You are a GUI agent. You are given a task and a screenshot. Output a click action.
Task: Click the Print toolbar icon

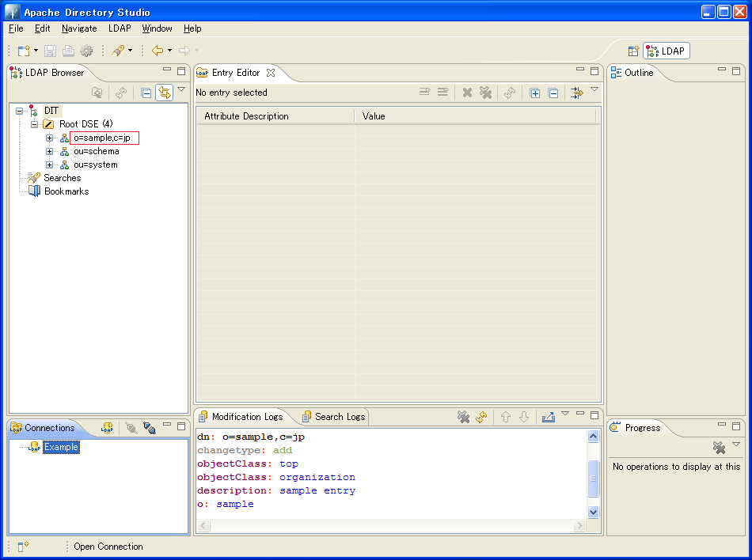pyautogui.click(x=68, y=51)
